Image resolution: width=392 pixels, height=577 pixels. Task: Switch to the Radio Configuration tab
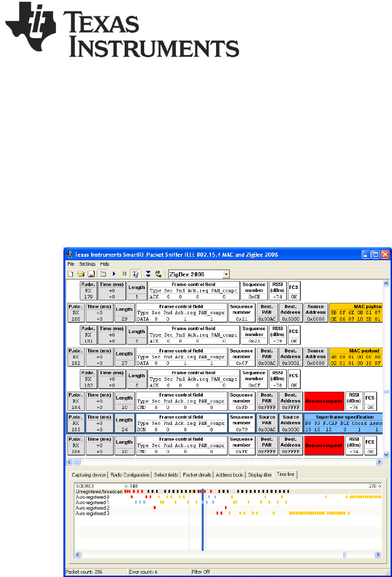click(x=130, y=475)
